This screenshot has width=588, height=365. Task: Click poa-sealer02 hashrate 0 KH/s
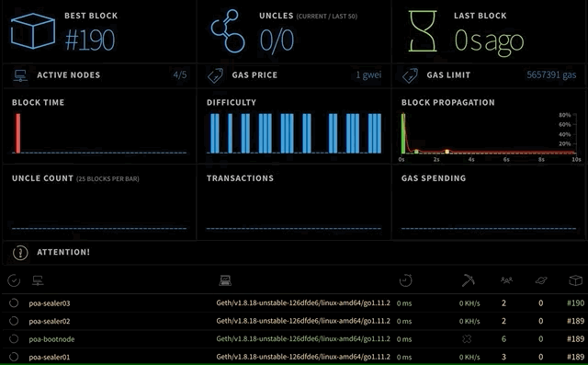coord(469,321)
